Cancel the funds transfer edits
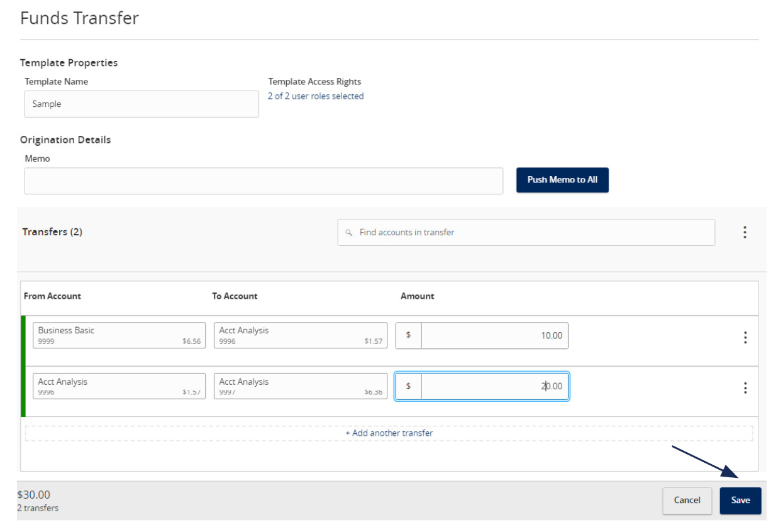 coord(687,500)
